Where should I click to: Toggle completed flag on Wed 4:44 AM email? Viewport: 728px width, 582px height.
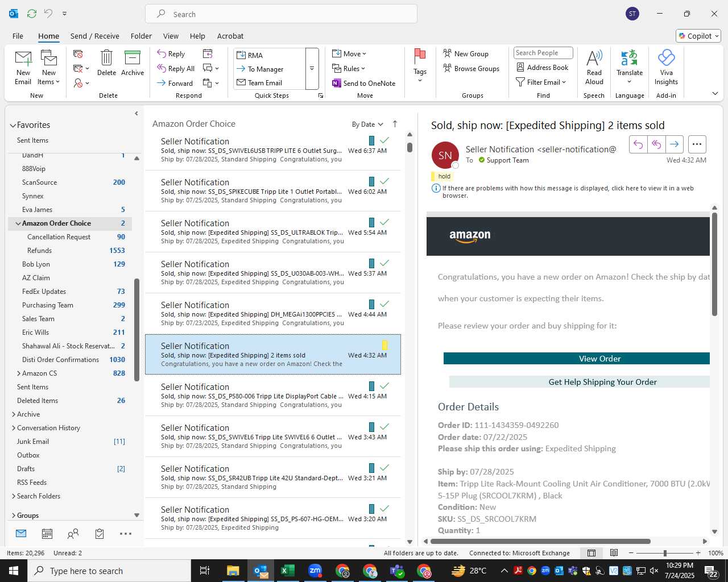pos(384,304)
